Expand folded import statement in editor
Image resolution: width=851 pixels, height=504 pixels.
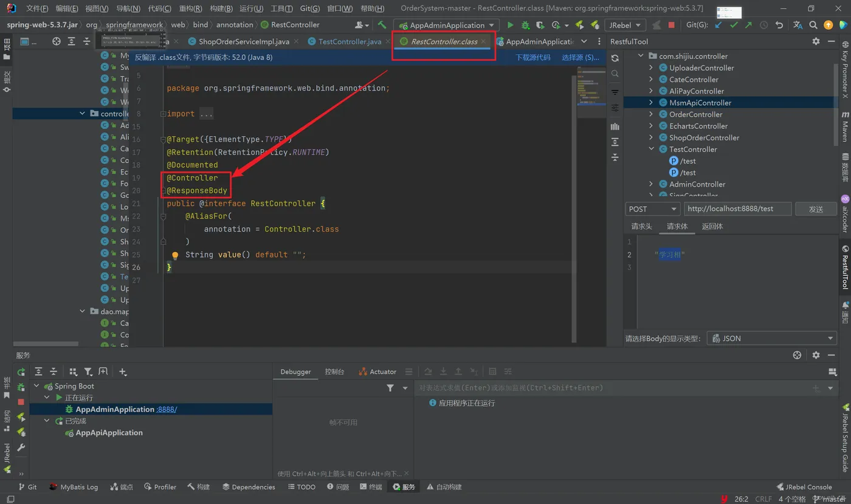coord(164,114)
